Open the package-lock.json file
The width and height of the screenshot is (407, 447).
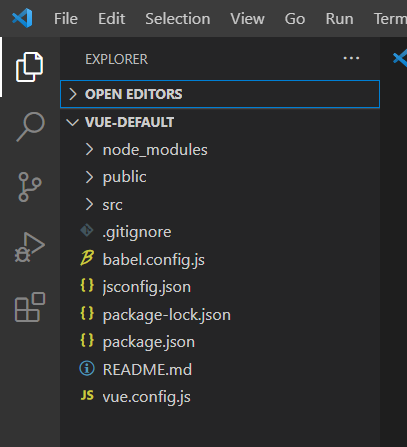167,315
